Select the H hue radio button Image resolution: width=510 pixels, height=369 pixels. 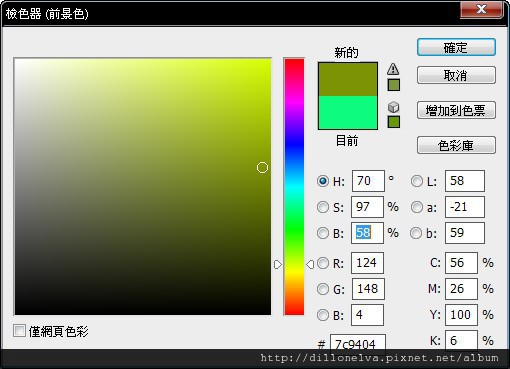coord(323,181)
